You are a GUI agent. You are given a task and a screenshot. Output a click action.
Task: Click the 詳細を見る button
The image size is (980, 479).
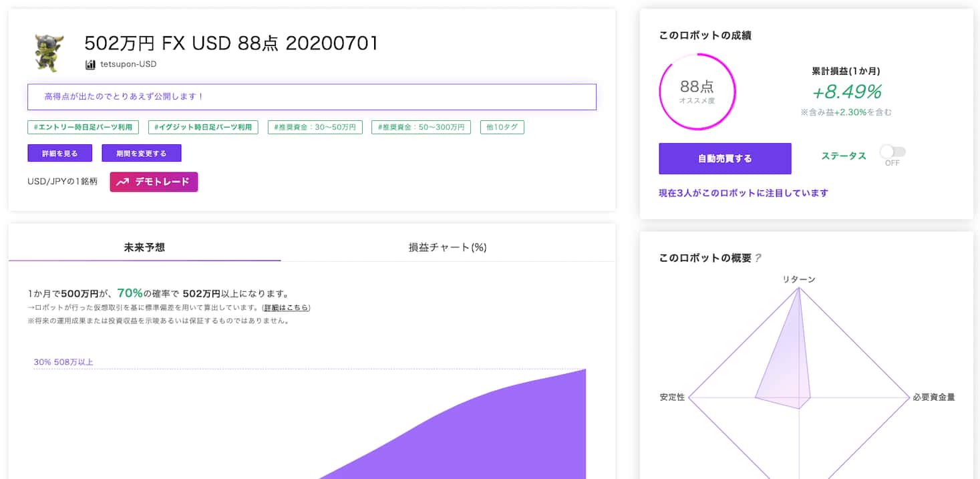point(59,153)
